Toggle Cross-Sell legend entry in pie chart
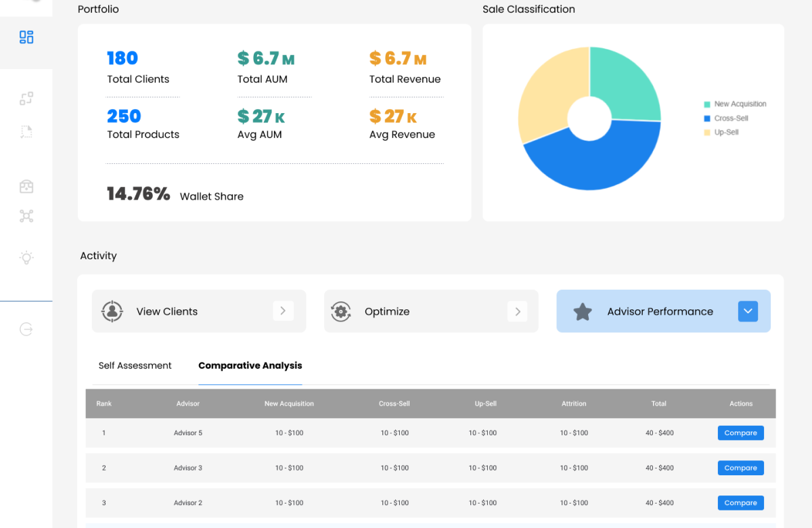The width and height of the screenshot is (812, 528). coord(731,118)
